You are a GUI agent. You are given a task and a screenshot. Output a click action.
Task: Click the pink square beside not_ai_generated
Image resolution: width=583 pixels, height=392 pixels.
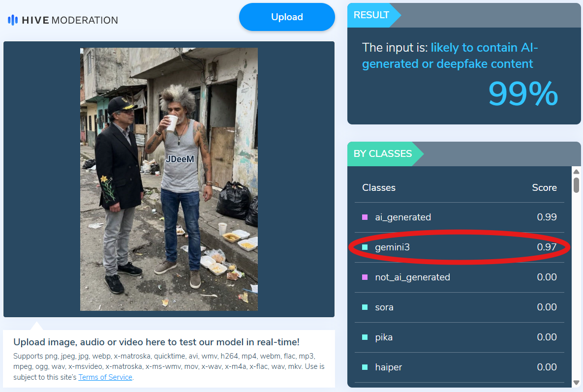click(365, 277)
